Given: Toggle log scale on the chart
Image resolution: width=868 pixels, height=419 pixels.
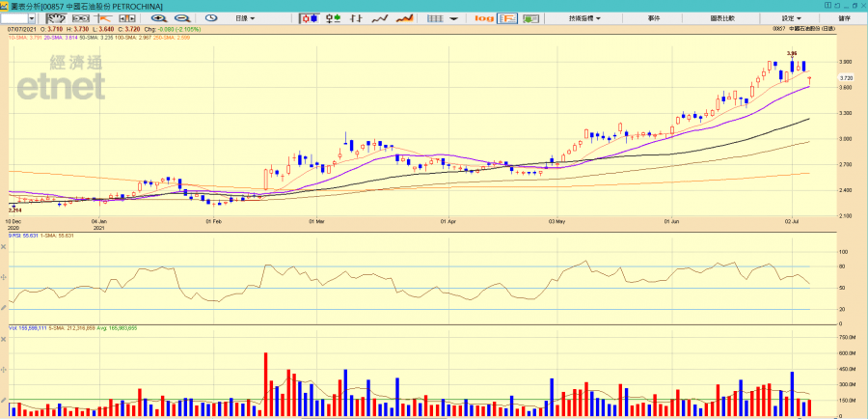Looking at the screenshot, I should pyautogui.click(x=484, y=18).
